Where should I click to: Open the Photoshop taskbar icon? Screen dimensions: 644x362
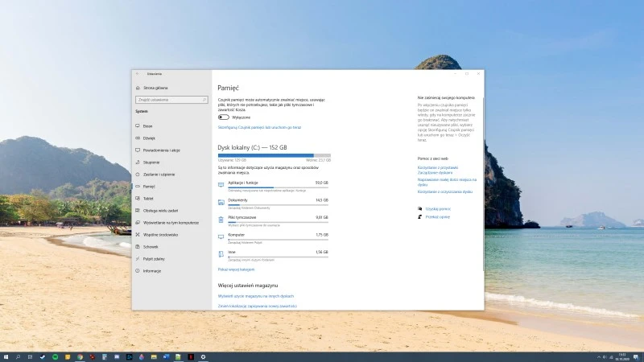(129, 357)
